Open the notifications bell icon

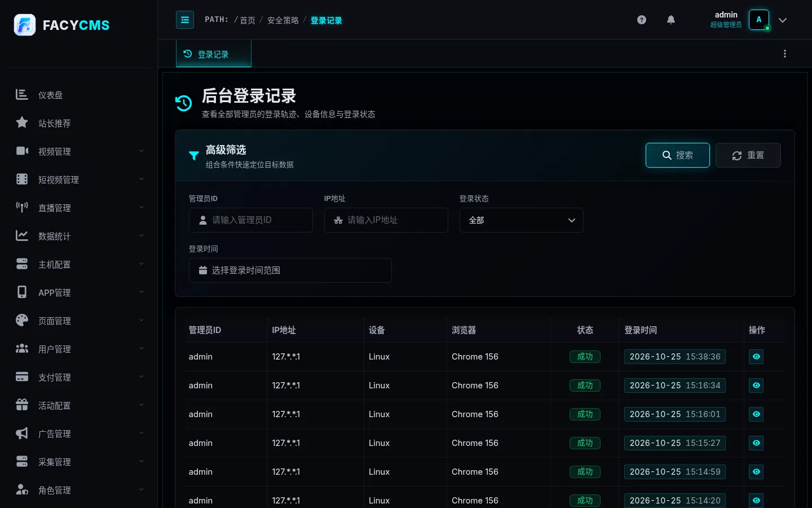[671, 20]
